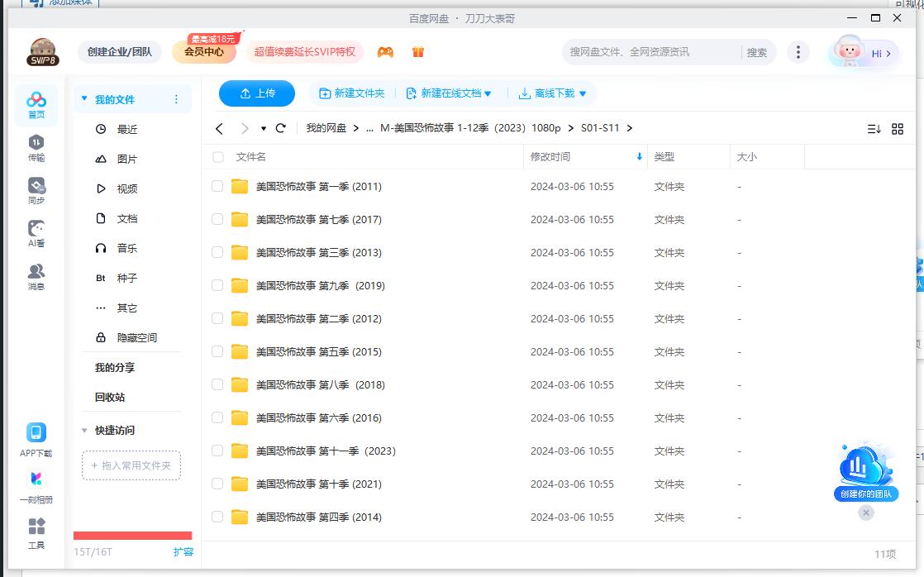This screenshot has width=924, height=577.
Task: Open the 同步 sync sidebar icon
Action: click(36, 191)
